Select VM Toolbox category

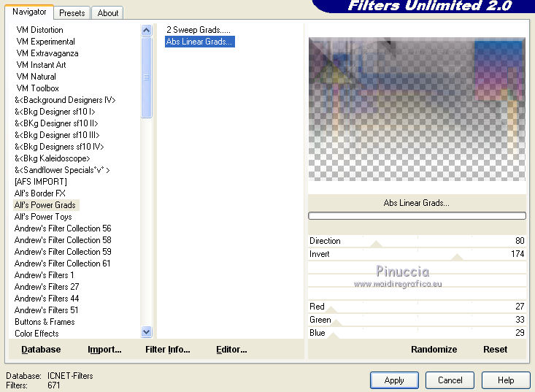pyautogui.click(x=37, y=88)
